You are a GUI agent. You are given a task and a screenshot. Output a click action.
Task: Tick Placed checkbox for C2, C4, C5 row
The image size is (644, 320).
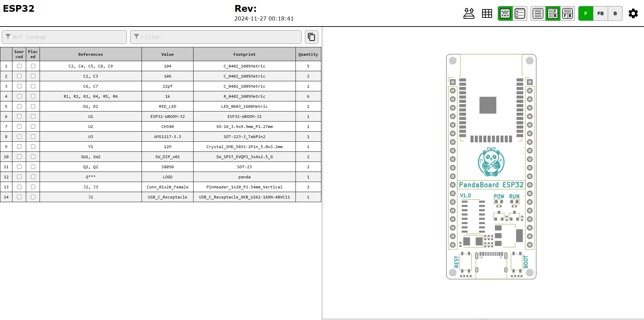point(33,66)
